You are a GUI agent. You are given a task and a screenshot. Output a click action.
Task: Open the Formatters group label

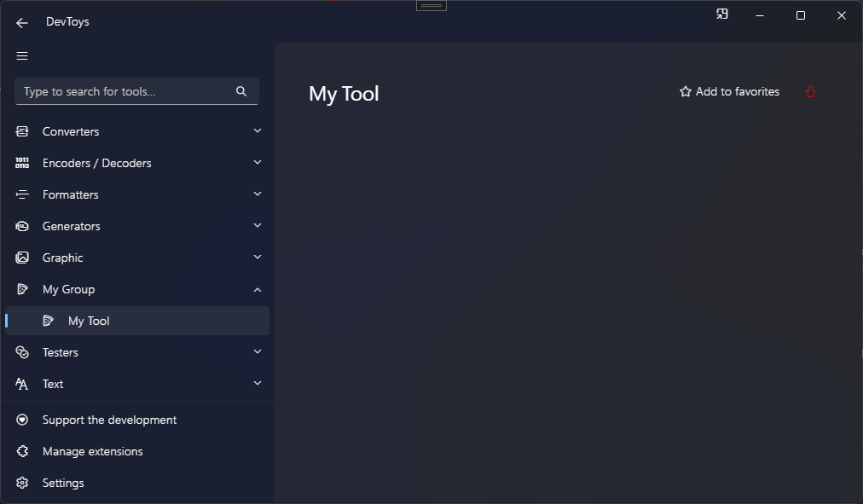(x=71, y=194)
